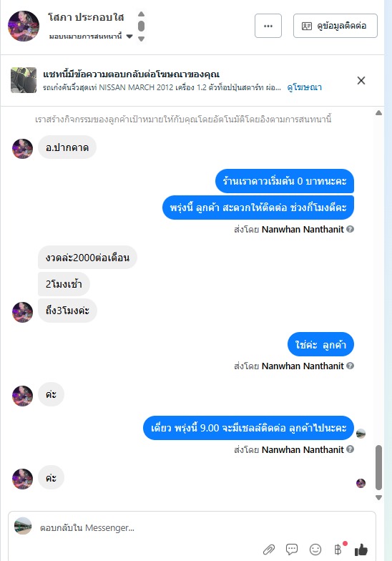Dismiss the ad reply banner

click(361, 80)
